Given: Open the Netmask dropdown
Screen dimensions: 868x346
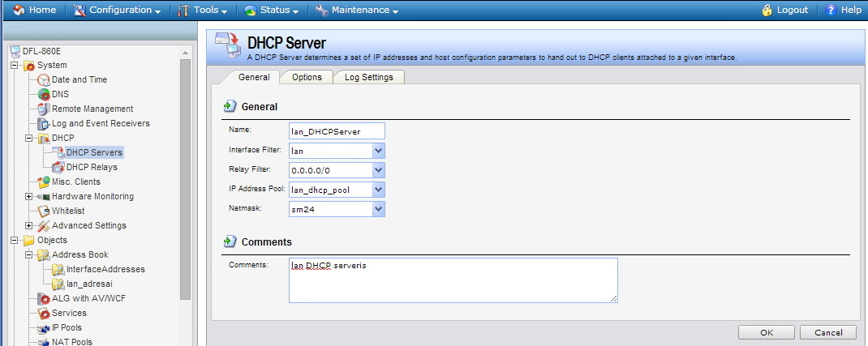Looking at the screenshot, I should 378,209.
